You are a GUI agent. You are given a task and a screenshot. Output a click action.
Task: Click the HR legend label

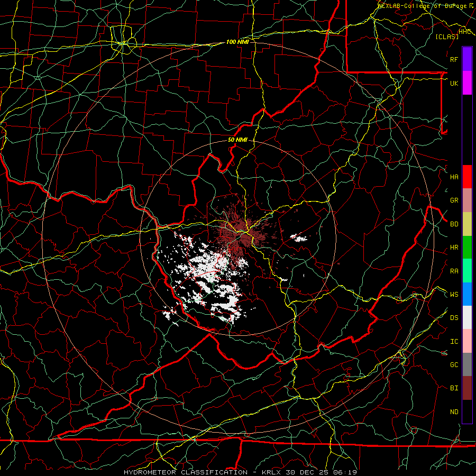pyautogui.click(x=454, y=248)
